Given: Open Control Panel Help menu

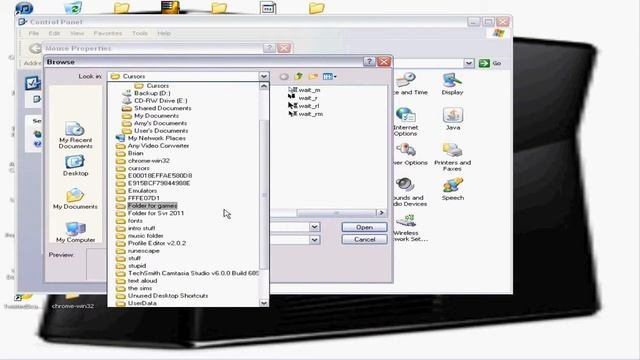Looking at the screenshot, I should [164, 33].
